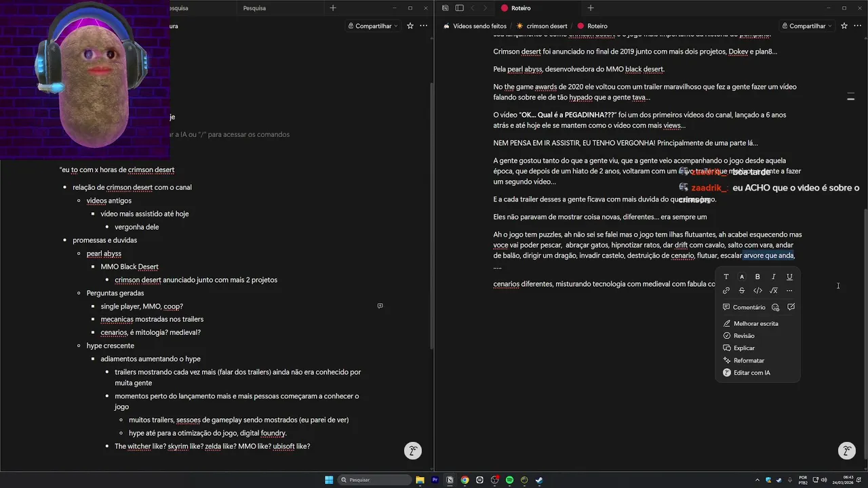
Task: Open text type options in formatting popup
Action: point(726,277)
